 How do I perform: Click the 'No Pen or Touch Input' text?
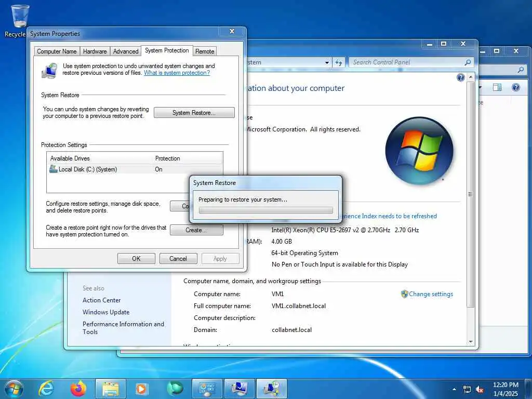coord(340,264)
